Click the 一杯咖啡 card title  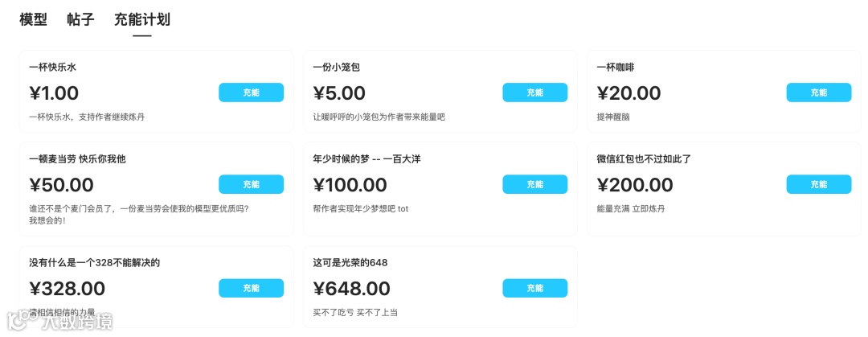pyautogui.click(x=616, y=68)
